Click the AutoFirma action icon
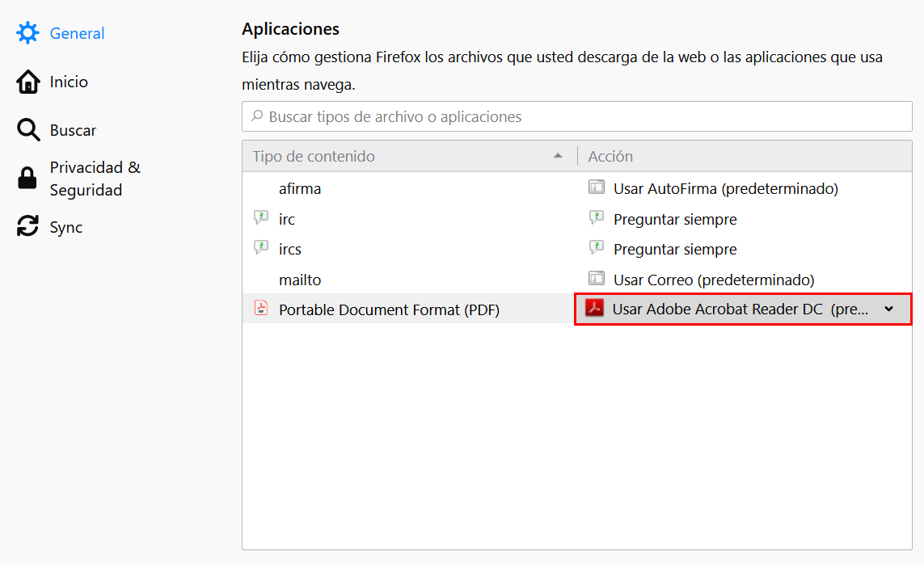 [597, 188]
